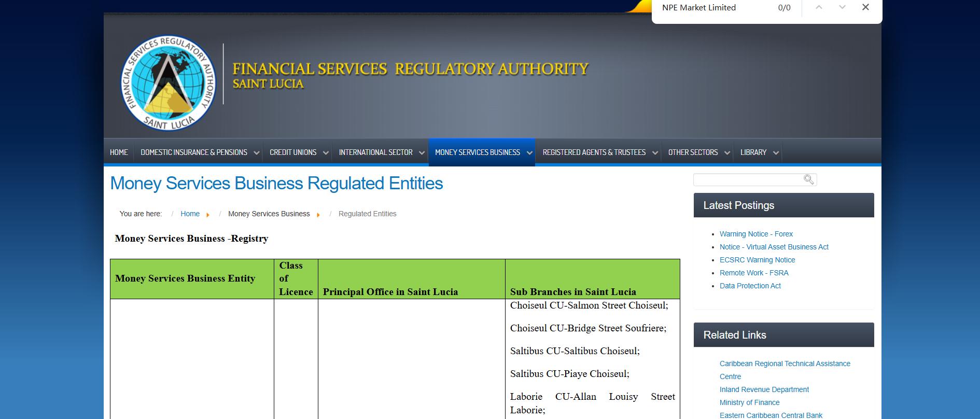Expand Domestic Insurance & Pensions dropdown arrow
Viewport: 980px width, 419px height.
[256, 153]
